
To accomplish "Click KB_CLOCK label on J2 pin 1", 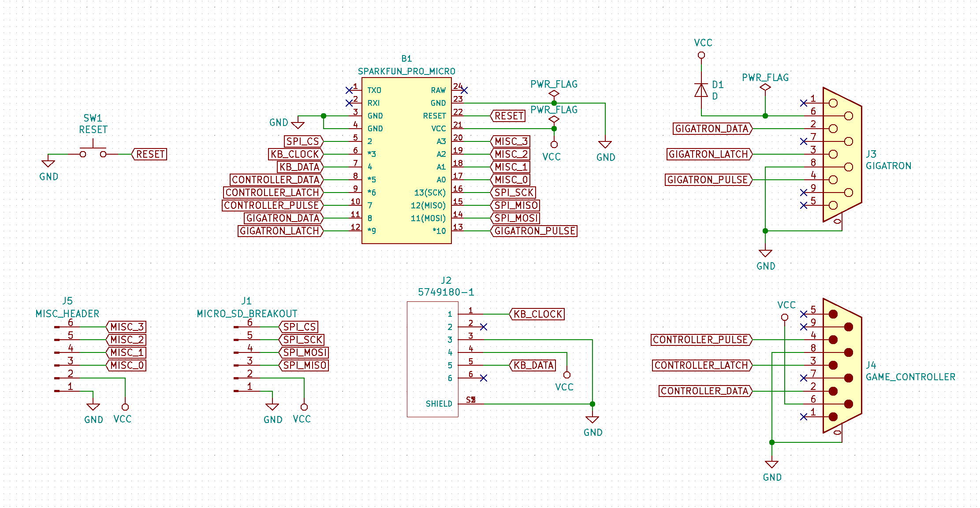I will 537,314.
